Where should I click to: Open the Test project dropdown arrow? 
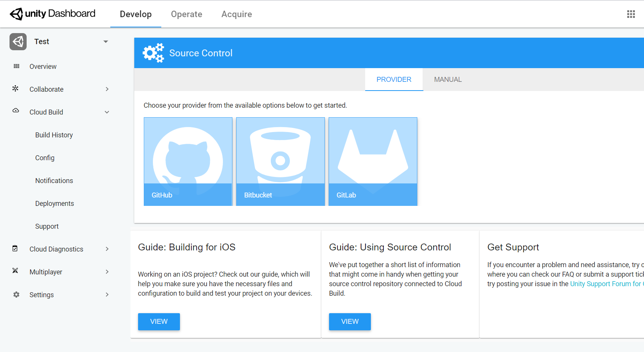pyautogui.click(x=106, y=41)
